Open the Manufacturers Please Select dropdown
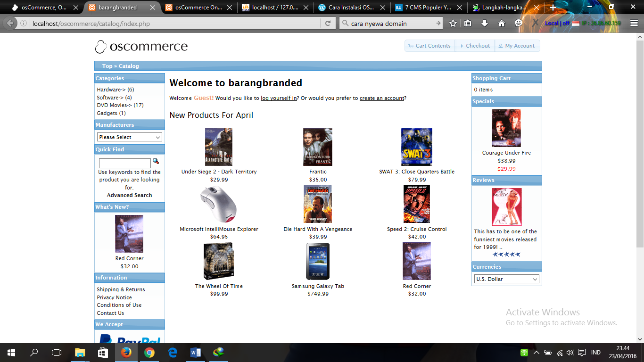 130,137
